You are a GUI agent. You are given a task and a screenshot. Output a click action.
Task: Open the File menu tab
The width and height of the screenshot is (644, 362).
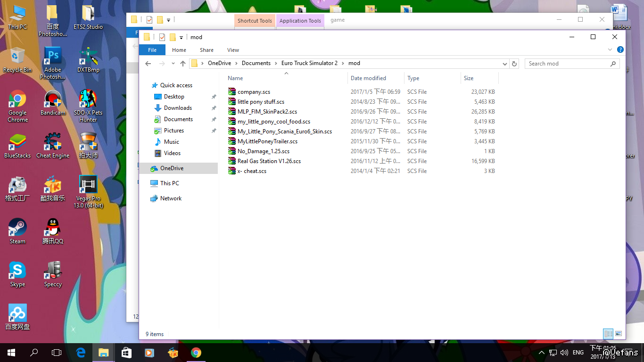pos(152,50)
